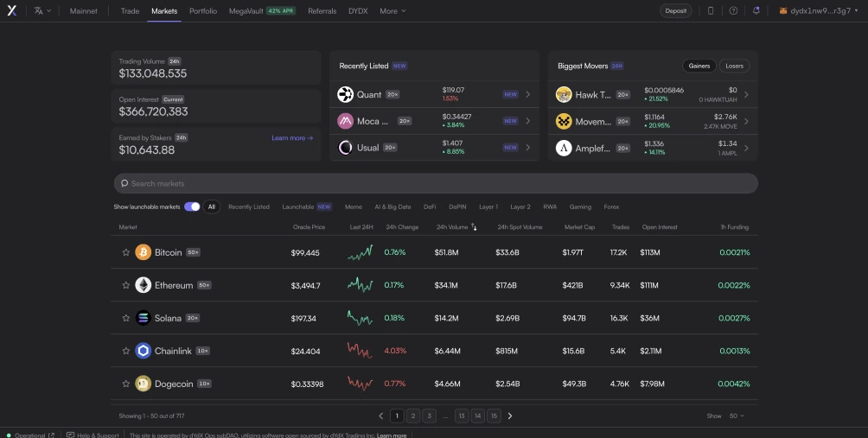Image resolution: width=868 pixels, height=438 pixels.
Task: Toggle Show launchable markets switch
Action: click(192, 206)
